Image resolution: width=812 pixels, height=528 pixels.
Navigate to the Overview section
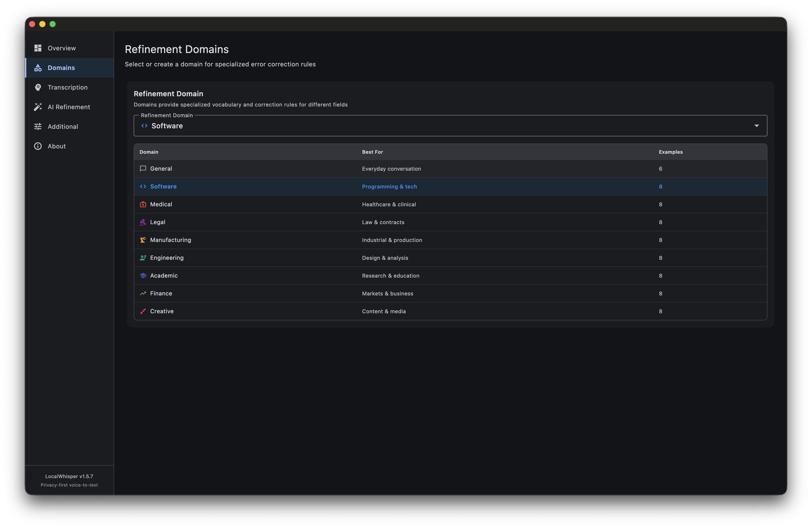(62, 48)
